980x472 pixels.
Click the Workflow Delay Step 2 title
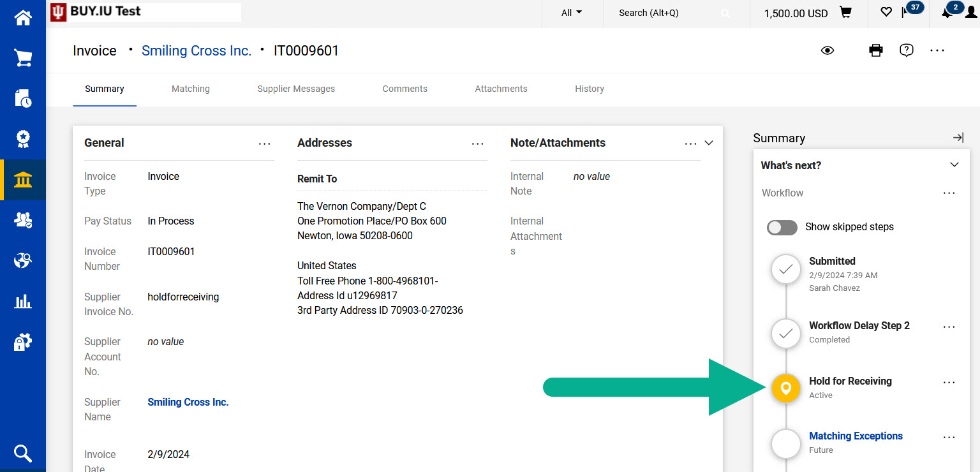point(859,325)
